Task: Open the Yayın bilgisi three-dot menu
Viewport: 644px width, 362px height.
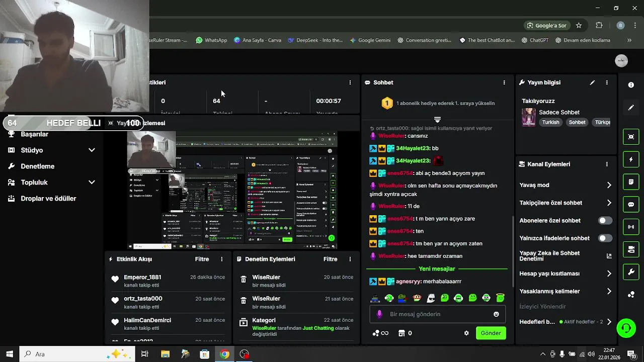Action: tap(607, 82)
